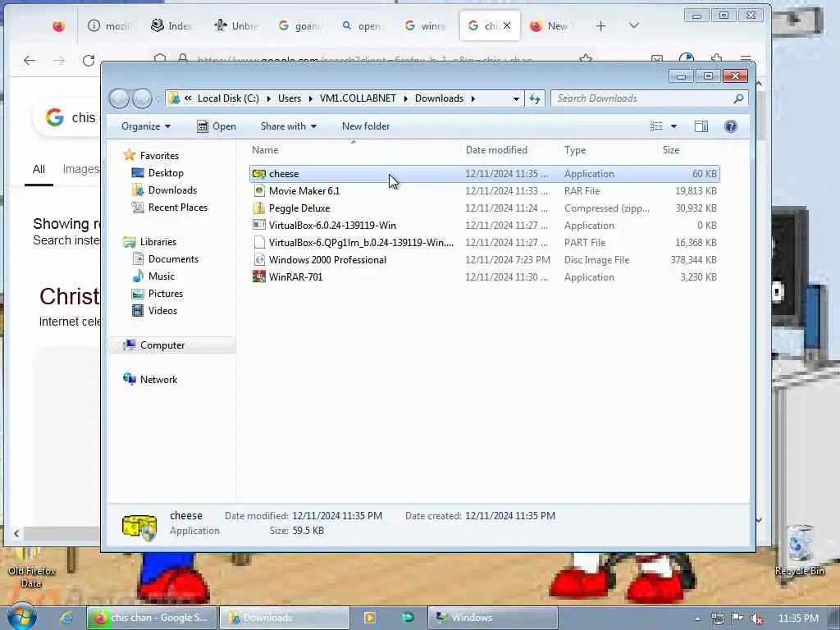This screenshot has width=840, height=630.
Task: Select Network in the navigation pane
Action: coord(158,380)
